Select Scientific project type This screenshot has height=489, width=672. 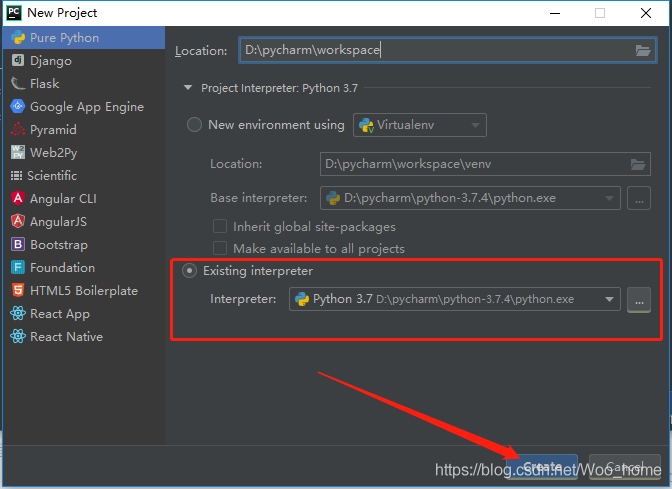click(84, 175)
